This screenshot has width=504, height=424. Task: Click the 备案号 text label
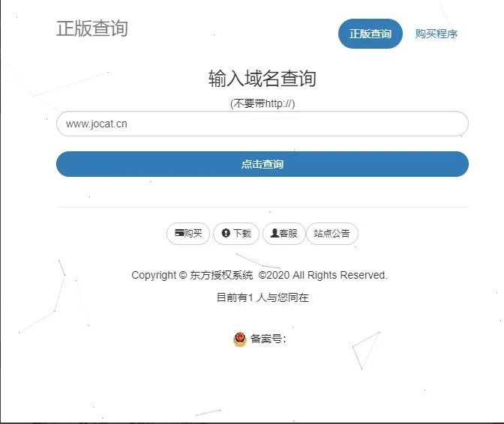(268, 339)
